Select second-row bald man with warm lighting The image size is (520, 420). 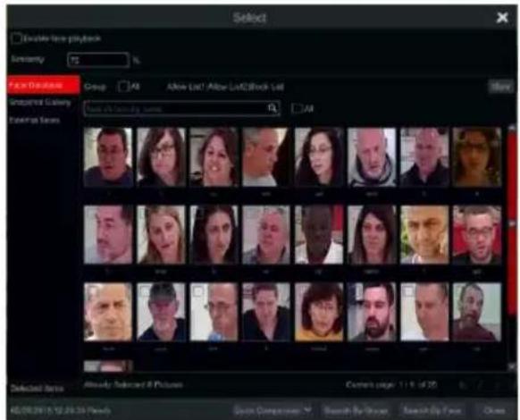(424, 234)
